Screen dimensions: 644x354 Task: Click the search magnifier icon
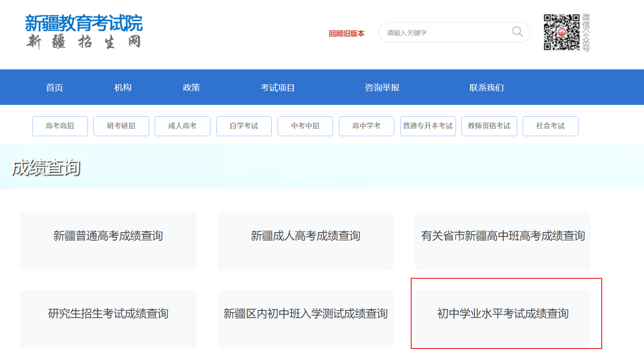[x=517, y=32]
